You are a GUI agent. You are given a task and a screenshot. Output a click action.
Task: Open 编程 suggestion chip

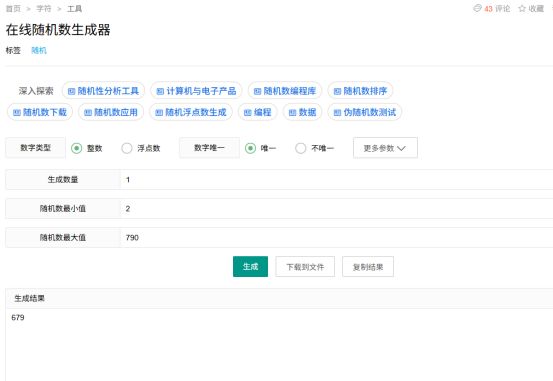point(258,112)
